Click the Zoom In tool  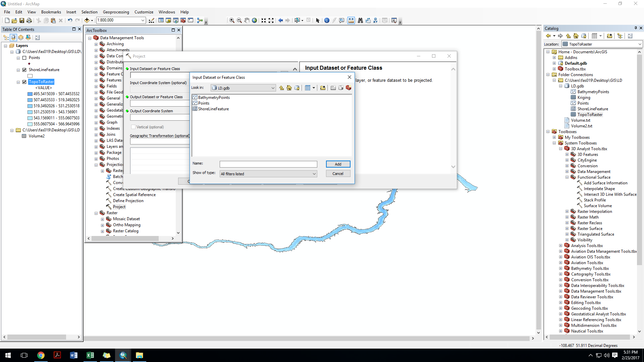click(x=232, y=20)
